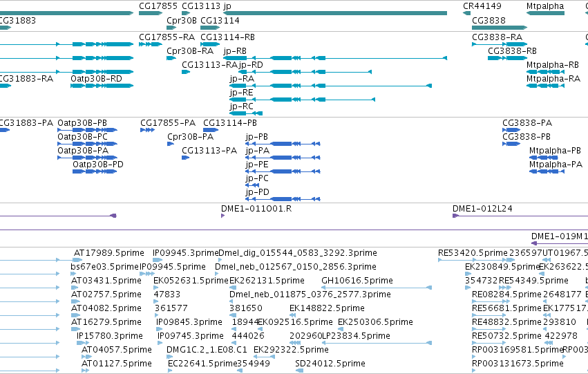Select transcript CG13114-RB
This screenshot has height=374, width=588.
tap(227, 37)
